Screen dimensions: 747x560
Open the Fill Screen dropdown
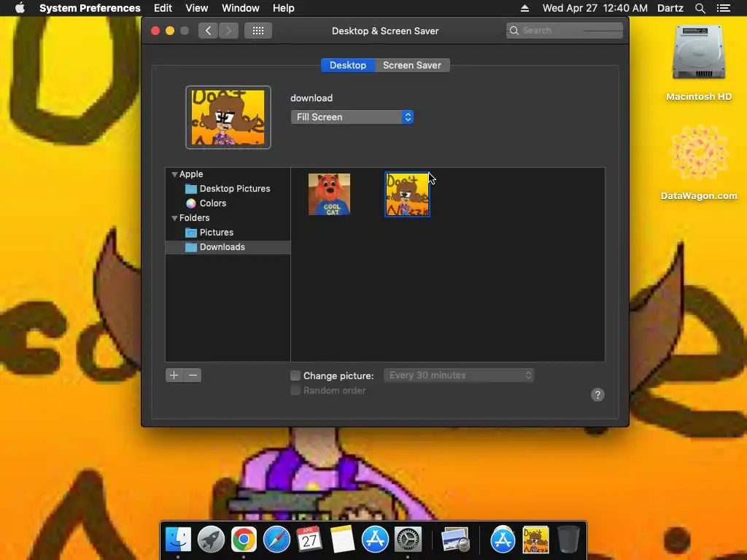click(352, 117)
